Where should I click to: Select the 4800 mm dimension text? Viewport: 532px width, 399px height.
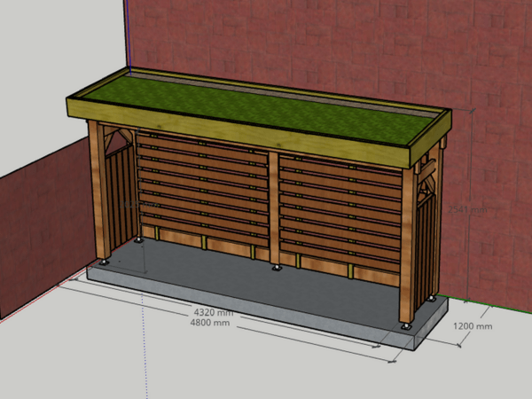(211, 323)
